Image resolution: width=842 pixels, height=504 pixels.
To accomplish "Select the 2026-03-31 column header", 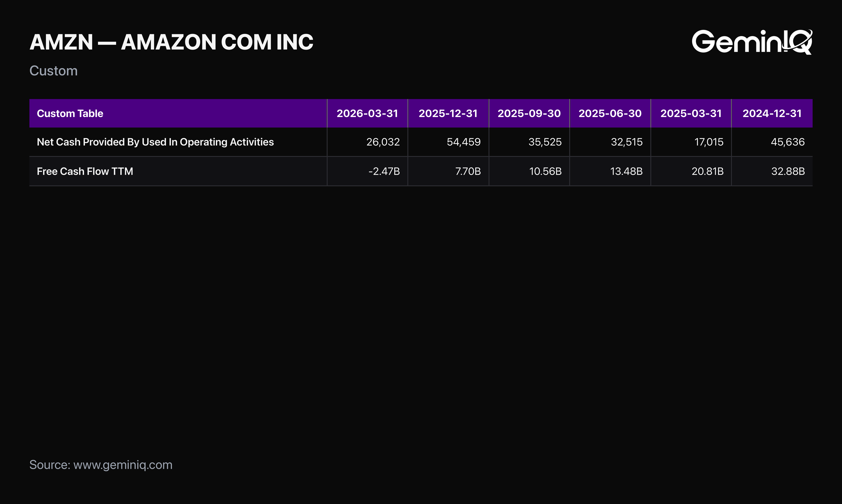I will coord(367,113).
